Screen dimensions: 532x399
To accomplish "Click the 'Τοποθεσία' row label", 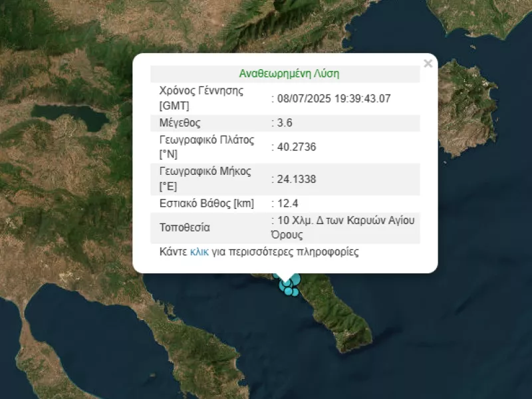I will [x=184, y=227].
